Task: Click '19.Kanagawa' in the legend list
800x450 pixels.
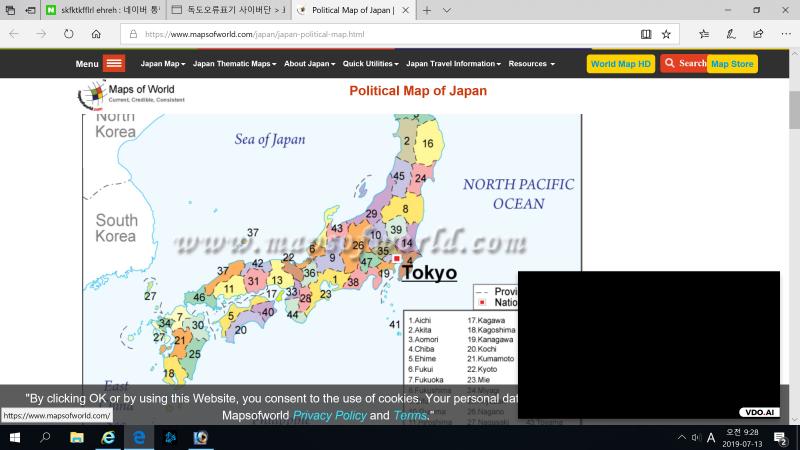Action: [x=490, y=339]
